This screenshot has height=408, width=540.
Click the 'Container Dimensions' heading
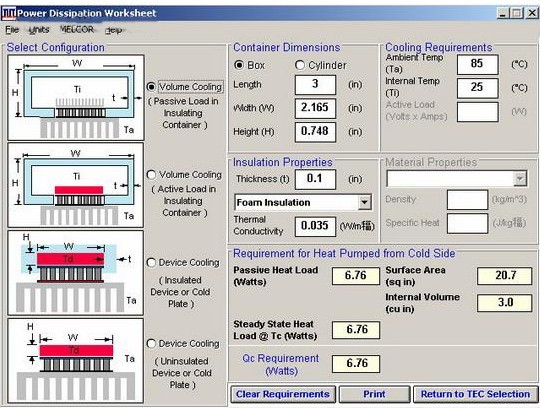(287, 48)
